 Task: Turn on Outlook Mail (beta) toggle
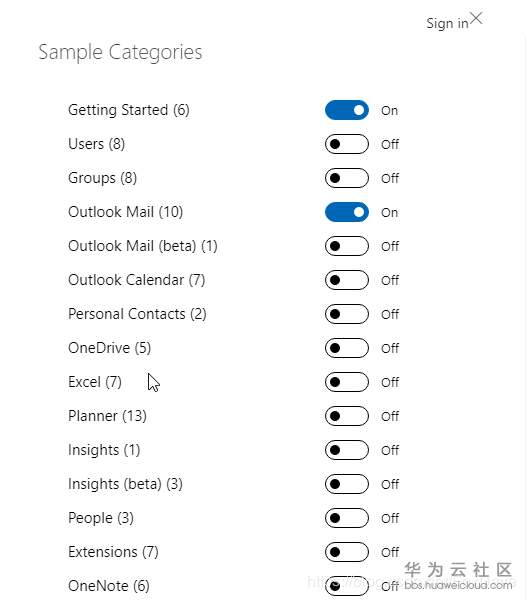point(347,246)
